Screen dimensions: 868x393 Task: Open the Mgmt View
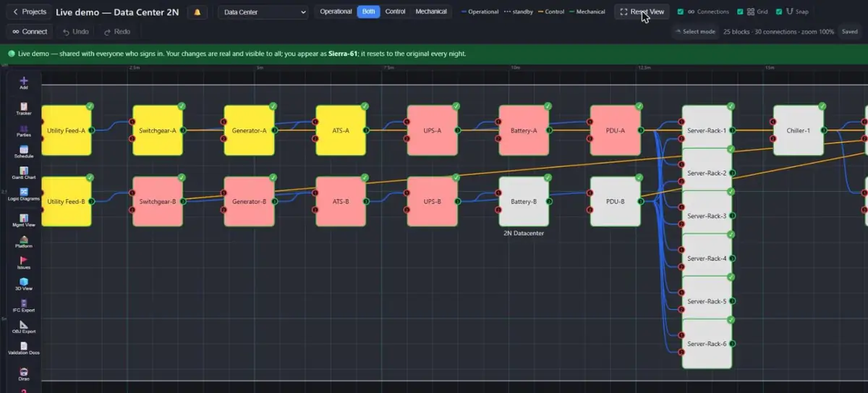(24, 220)
